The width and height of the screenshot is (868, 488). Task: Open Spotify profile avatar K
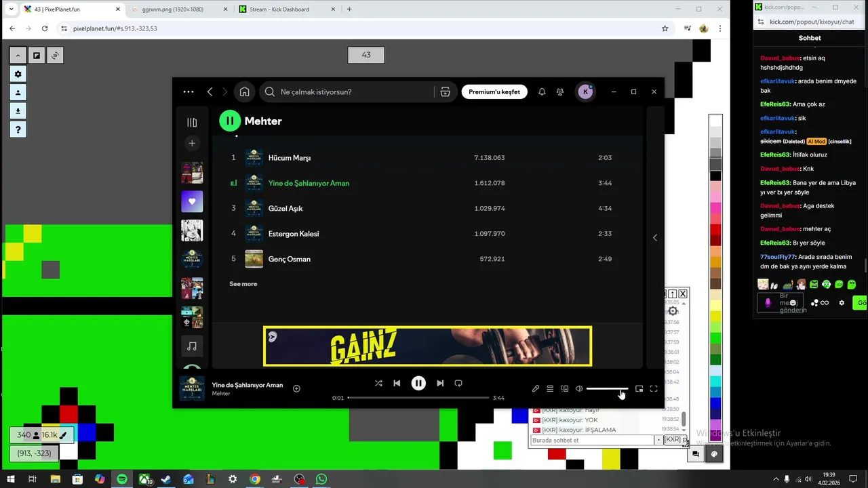click(x=585, y=91)
